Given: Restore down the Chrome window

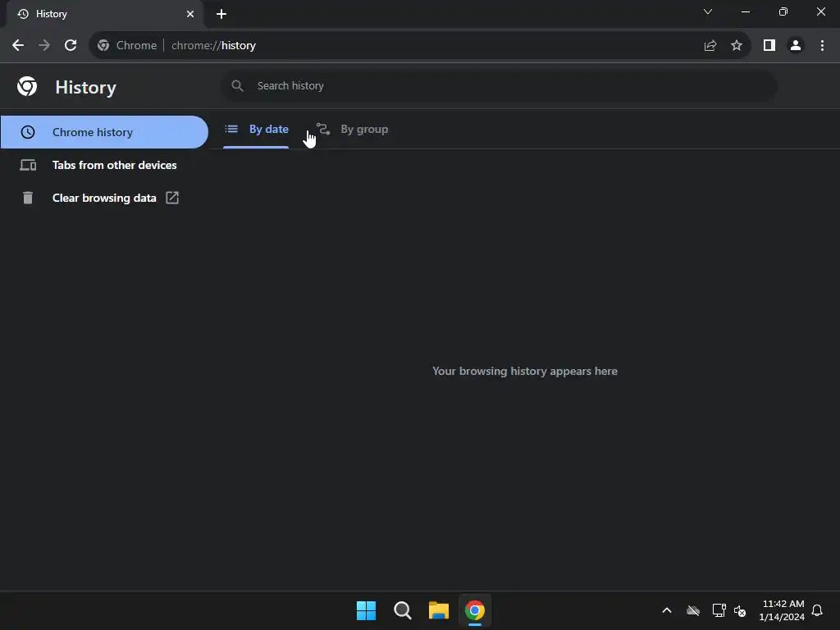Looking at the screenshot, I should coord(783,11).
